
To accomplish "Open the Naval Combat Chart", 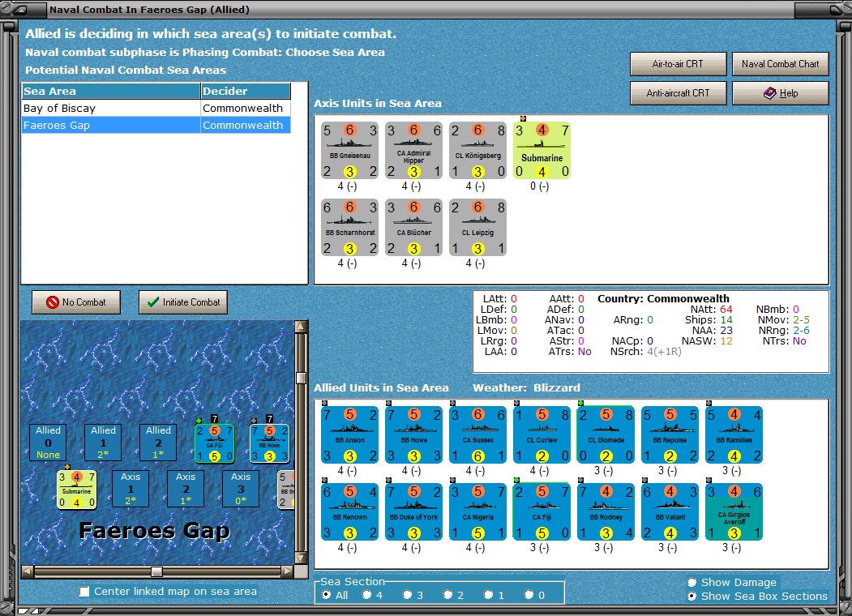I will tap(781, 63).
